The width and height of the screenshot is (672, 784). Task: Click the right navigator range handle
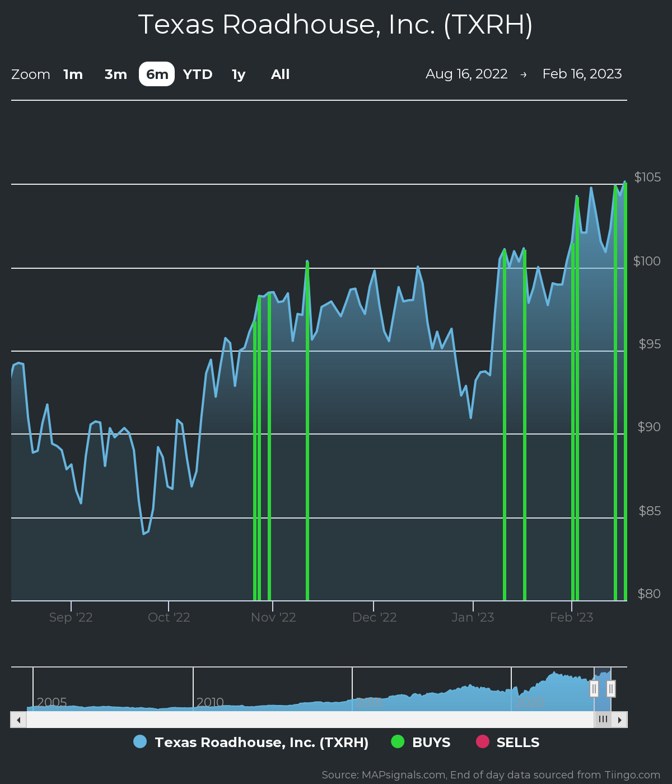[611, 688]
